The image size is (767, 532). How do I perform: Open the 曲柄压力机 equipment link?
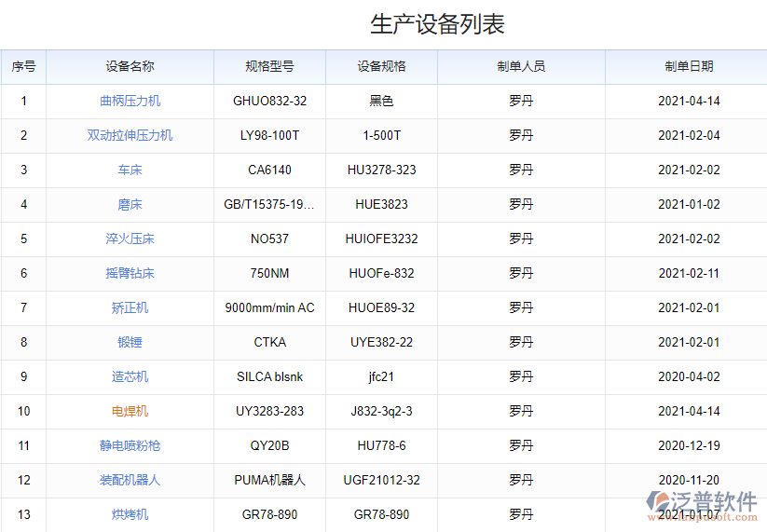[130, 101]
